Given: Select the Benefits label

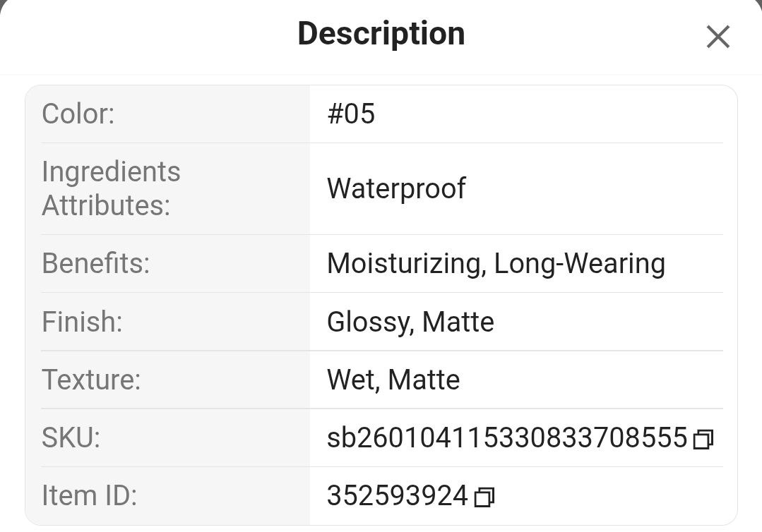Looking at the screenshot, I should 95,263.
